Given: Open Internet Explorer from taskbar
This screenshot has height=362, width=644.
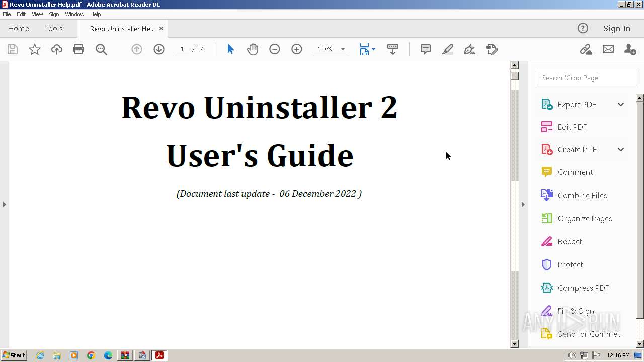Looking at the screenshot, I should click(x=40, y=355).
